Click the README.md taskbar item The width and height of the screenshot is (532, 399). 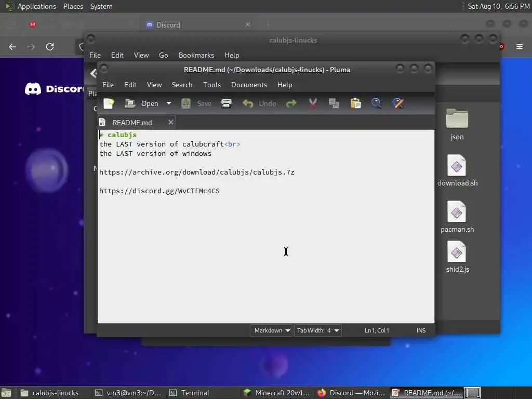click(426, 393)
